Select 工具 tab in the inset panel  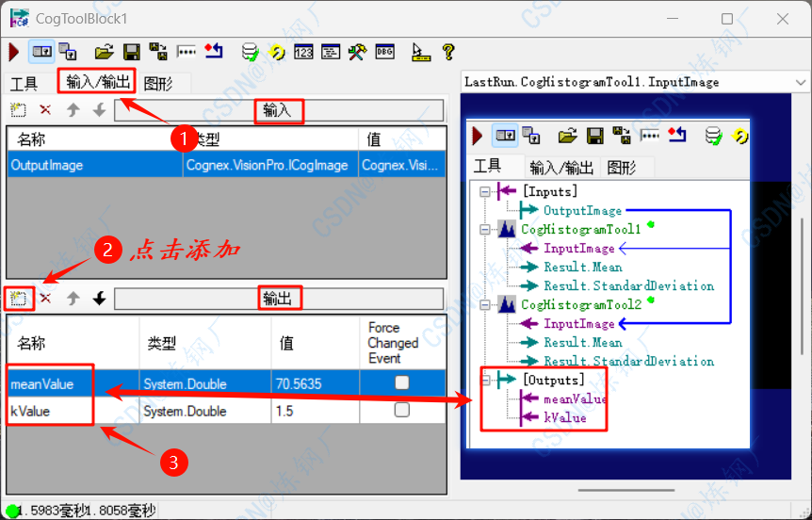tap(487, 166)
